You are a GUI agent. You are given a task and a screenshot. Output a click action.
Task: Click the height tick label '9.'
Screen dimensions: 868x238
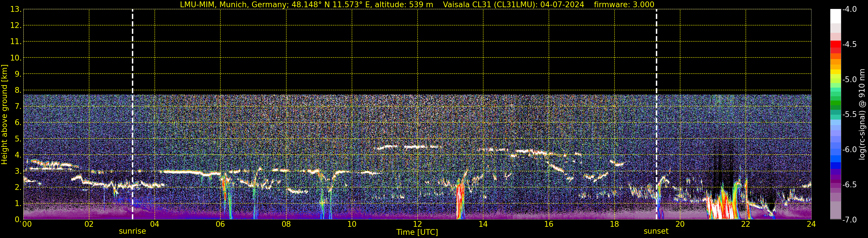pyautogui.click(x=18, y=74)
